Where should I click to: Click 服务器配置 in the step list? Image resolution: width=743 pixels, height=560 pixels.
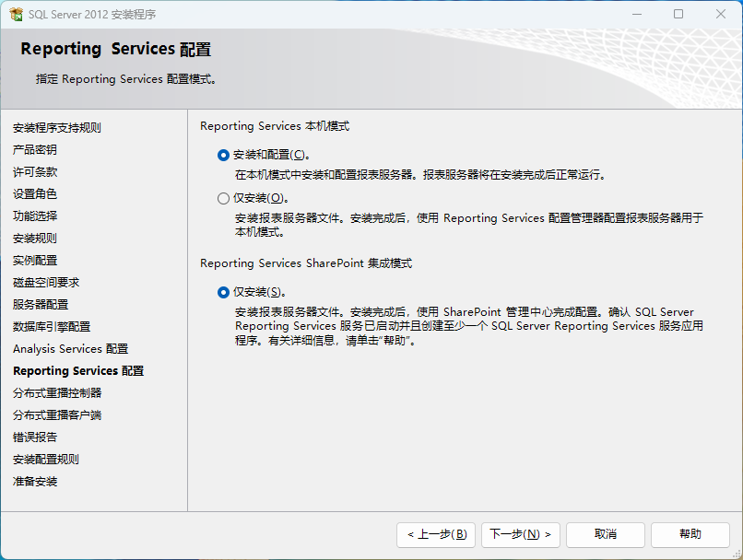coord(41,304)
